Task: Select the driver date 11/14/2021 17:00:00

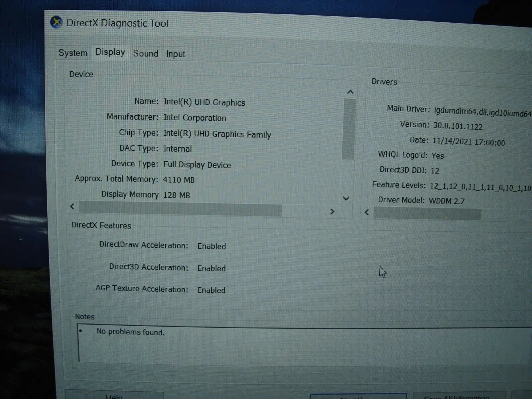Action: [468, 142]
